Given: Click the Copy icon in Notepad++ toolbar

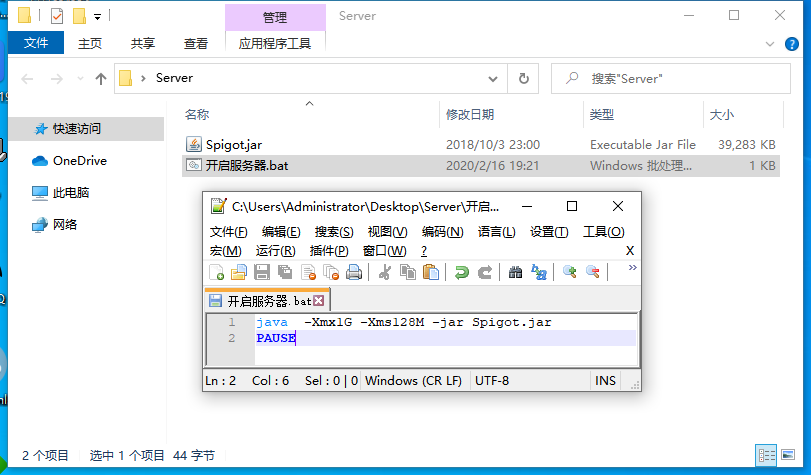Looking at the screenshot, I should [x=408, y=272].
